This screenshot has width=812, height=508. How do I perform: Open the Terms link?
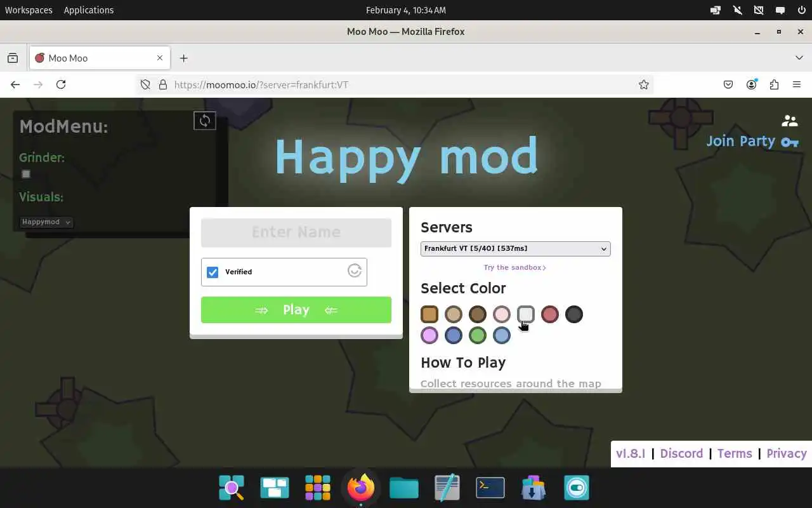click(x=735, y=453)
